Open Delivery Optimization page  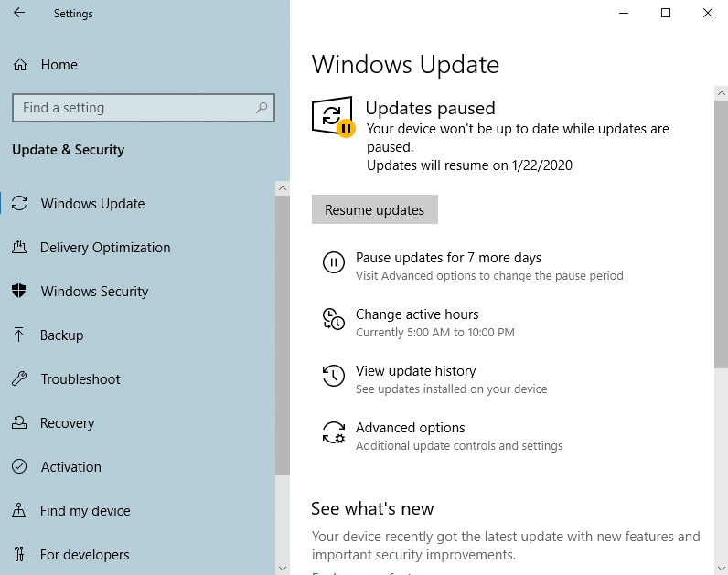[x=105, y=248]
